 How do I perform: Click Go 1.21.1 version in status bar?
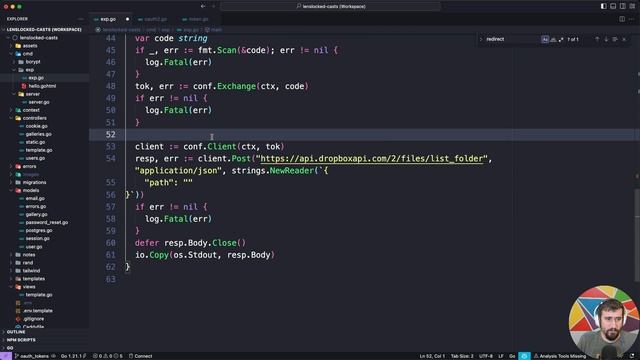pos(73,356)
